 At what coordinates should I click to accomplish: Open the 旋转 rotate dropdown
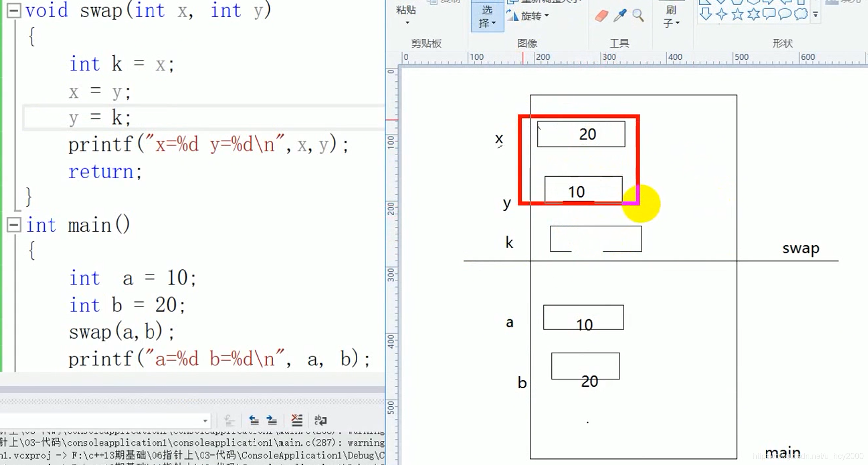pos(528,16)
